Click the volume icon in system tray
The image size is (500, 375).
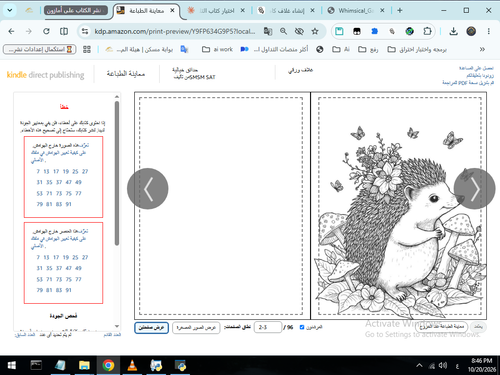pos(443,366)
